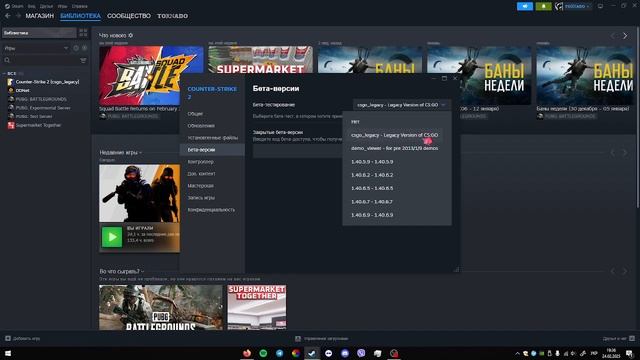Choose the Нет option in beta list
The width and height of the screenshot is (640, 360).
click(x=397, y=122)
